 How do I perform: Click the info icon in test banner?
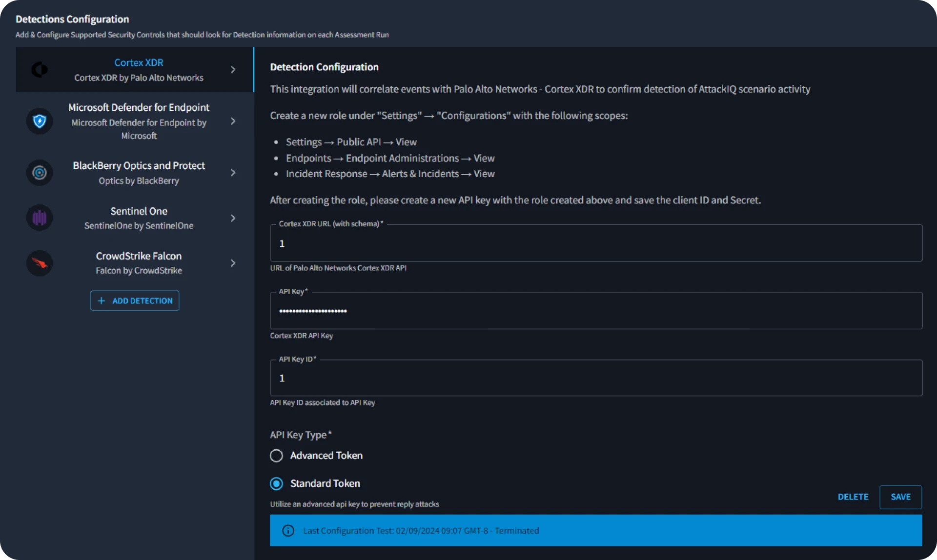[x=288, y=531]
